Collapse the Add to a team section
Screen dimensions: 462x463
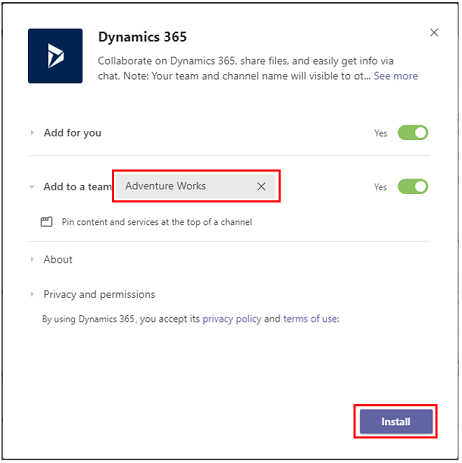[32, 187]
